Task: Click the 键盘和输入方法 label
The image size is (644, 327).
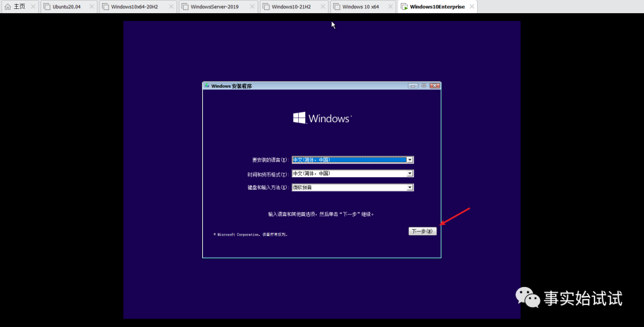Action: tap(268, 188)
